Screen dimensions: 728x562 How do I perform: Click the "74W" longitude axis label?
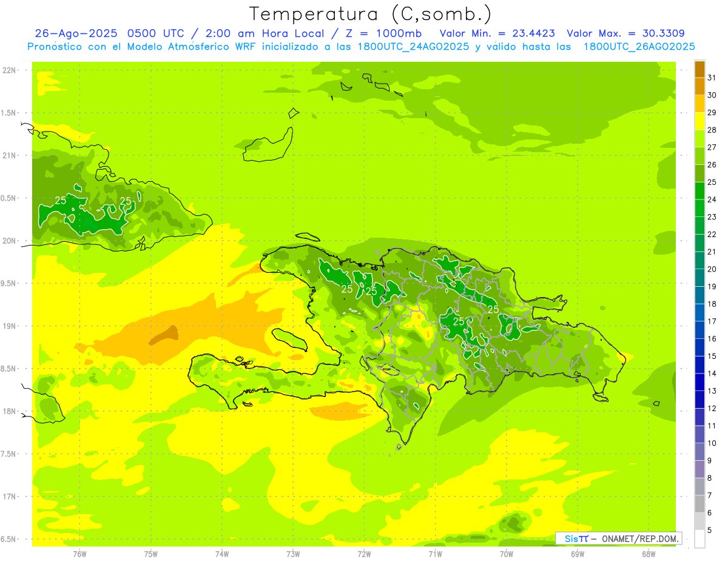[x=222, y=554]
